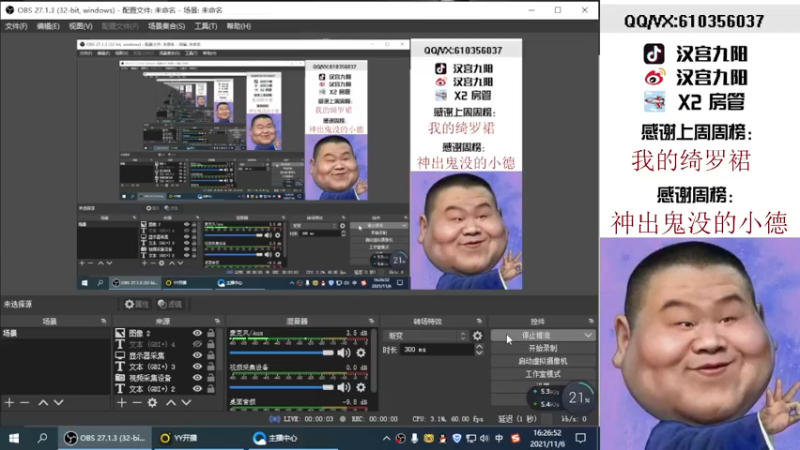Open the transition properties gear next to 渐变

tap(478, 336)
